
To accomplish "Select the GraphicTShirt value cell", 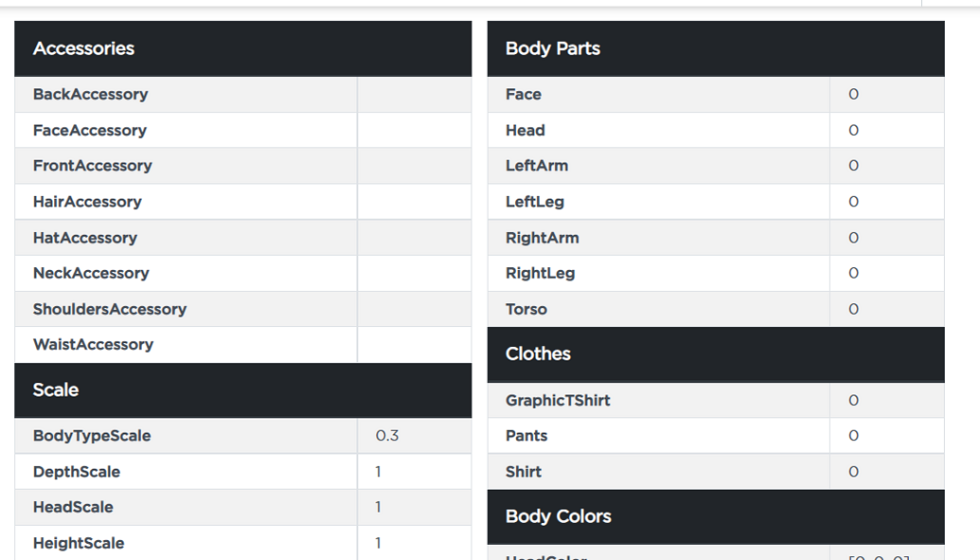I will tap(887, 401).
